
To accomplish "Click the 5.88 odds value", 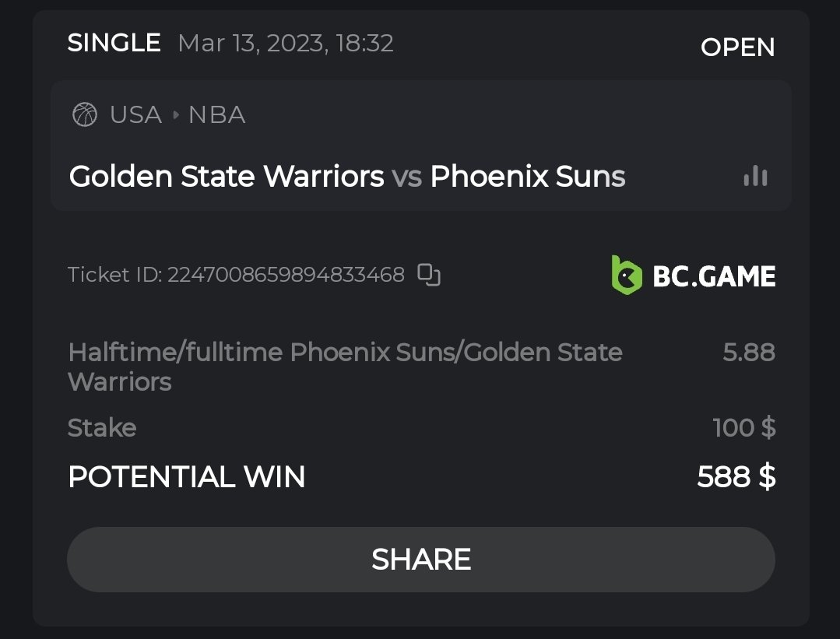I will [x=749, y=353].
